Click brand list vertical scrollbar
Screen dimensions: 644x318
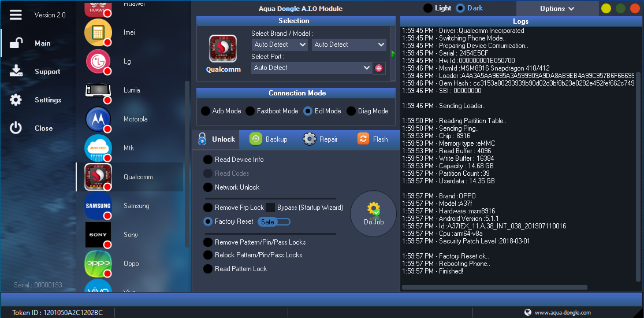pos(187,164)
